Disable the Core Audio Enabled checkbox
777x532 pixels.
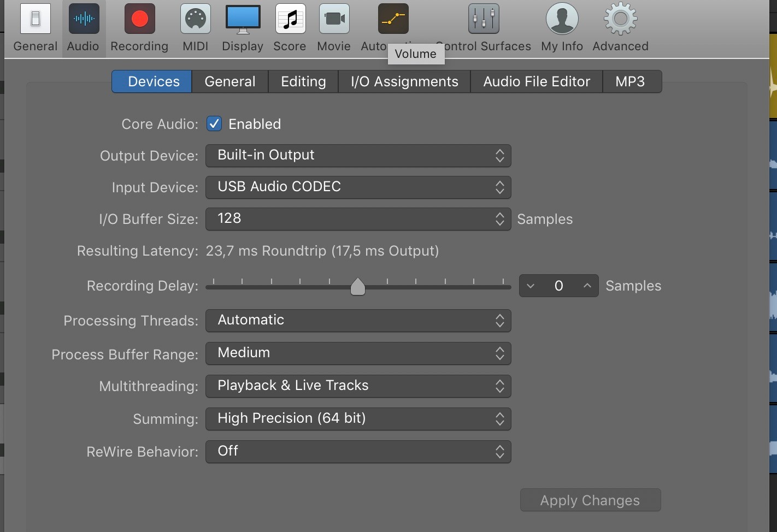point(214,123)
